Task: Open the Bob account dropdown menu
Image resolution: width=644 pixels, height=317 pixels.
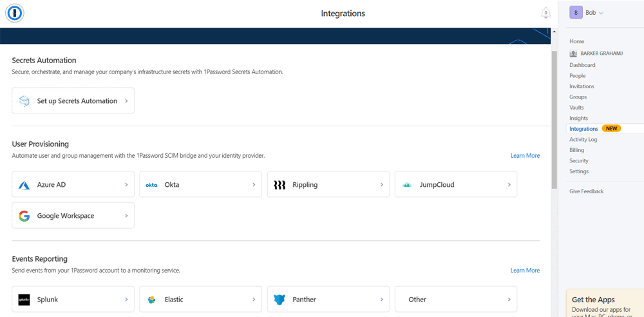Action: (x=586, y=13)
